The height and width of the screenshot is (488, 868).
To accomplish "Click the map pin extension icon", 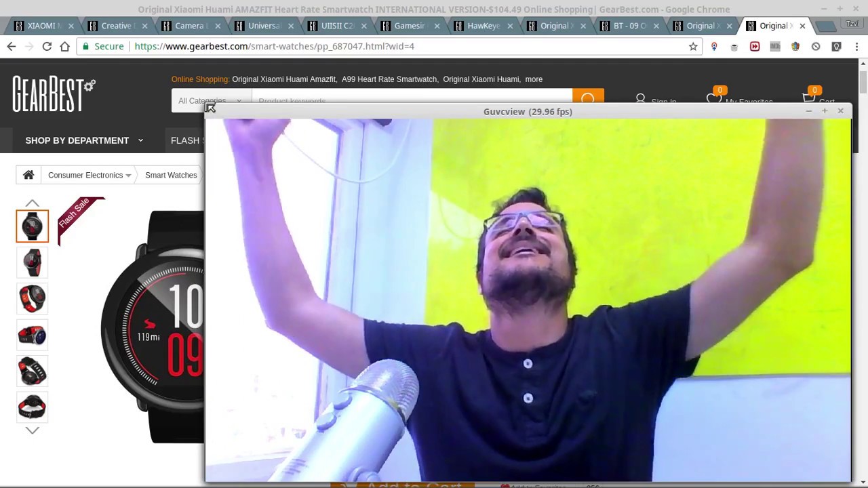I will [x=714, y=46].
